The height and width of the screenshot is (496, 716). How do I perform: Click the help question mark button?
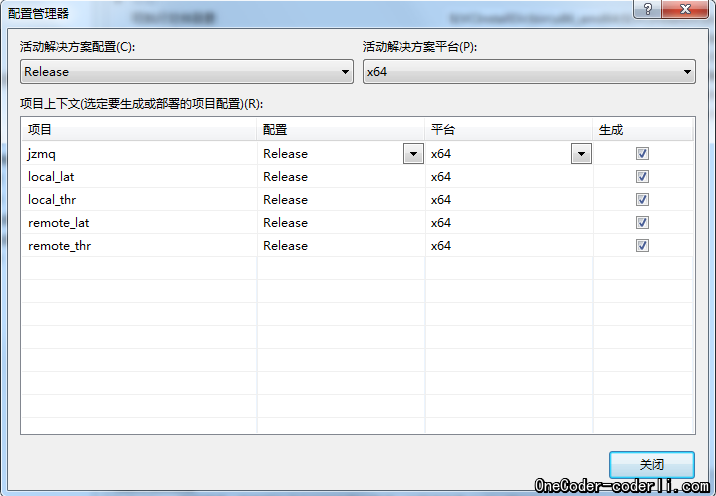[x=649, y=8]
